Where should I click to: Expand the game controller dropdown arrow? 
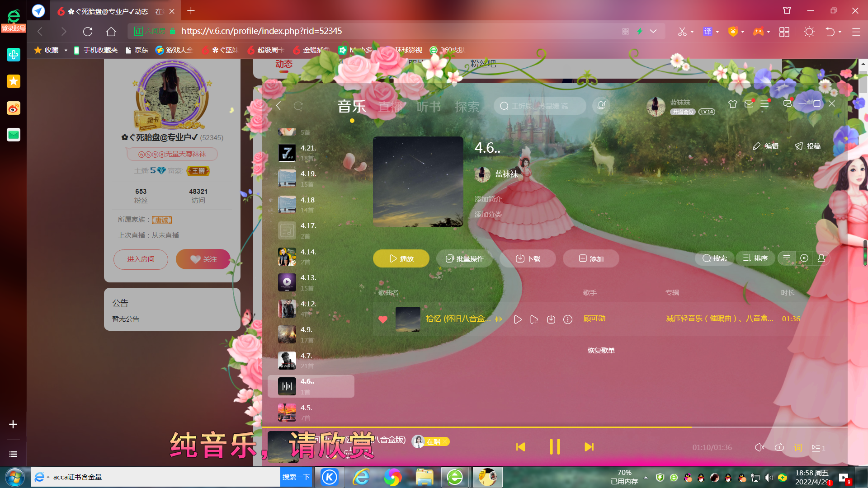point(768,32)
